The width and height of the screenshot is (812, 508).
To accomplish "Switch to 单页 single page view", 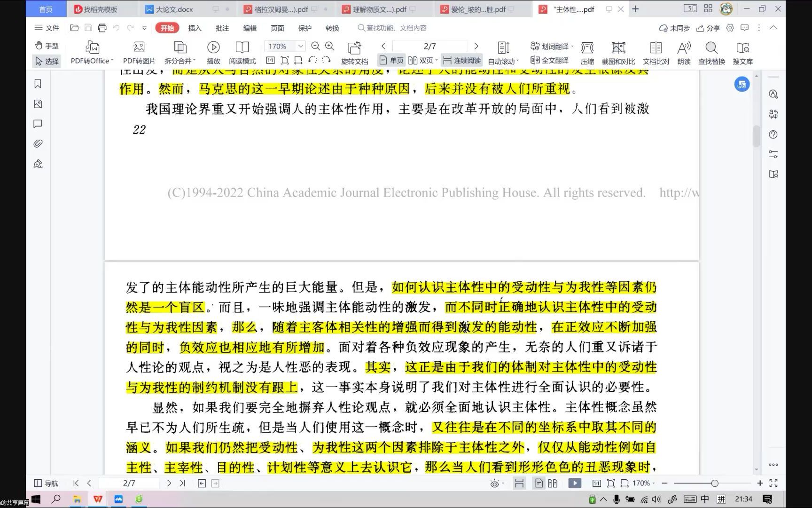I will [391, 60].
